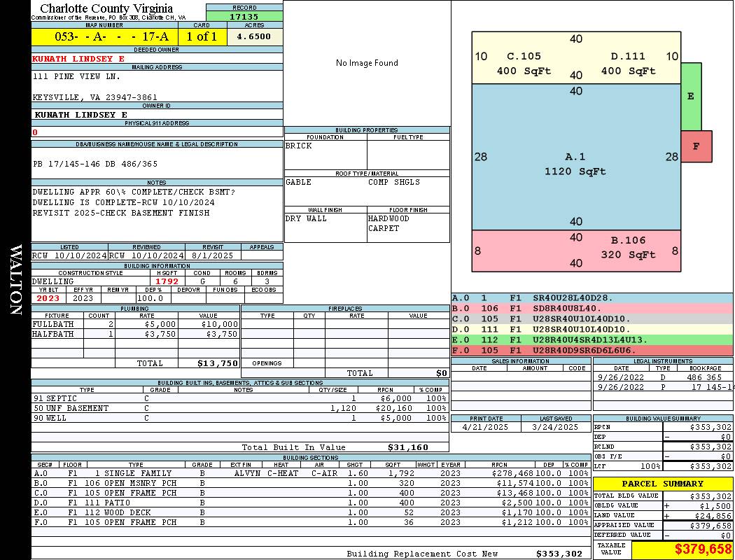This screenshot has height=560, width=735.
Task: Click wall finish DRY WALL
Action: (306, 218)
